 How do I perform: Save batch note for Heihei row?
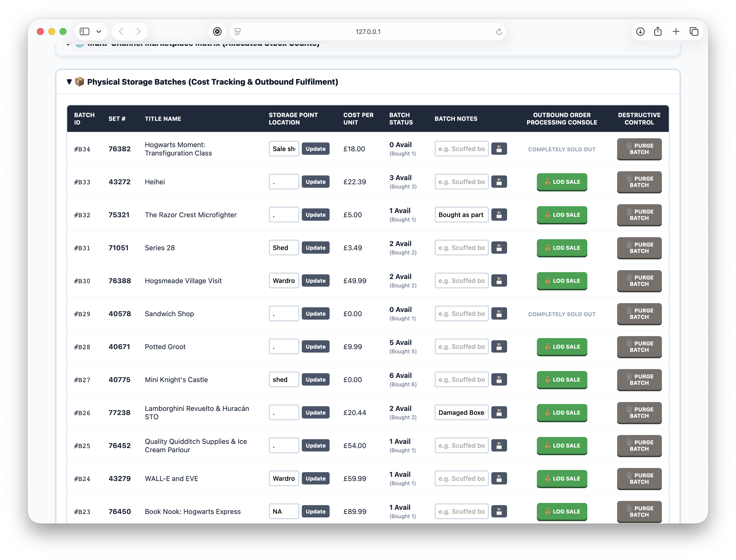tap(499, 182)
